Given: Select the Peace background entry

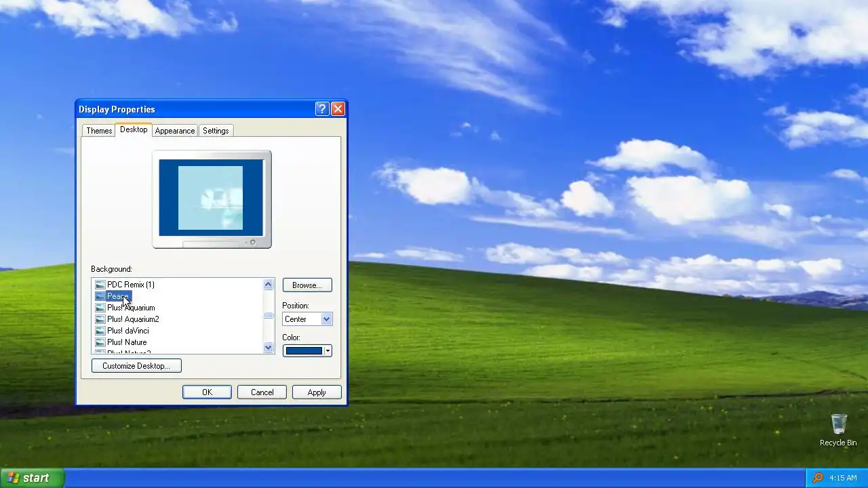Looking at the screenshot, I should coord(118,296).
